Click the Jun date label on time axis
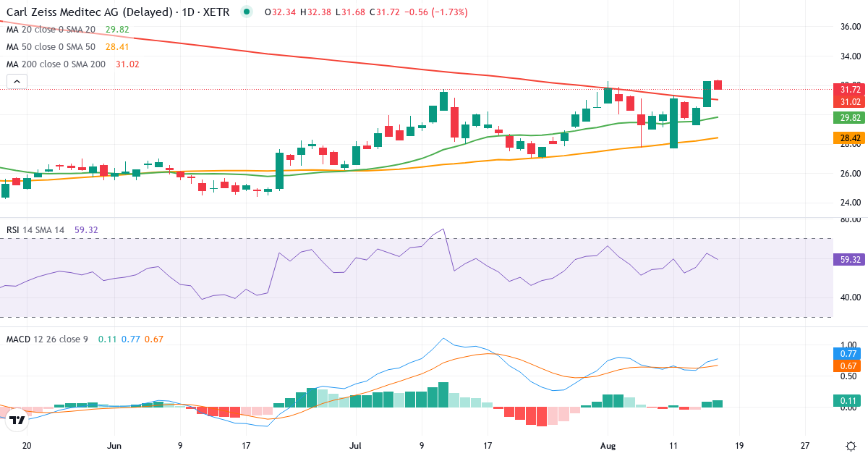 [114, 445]
